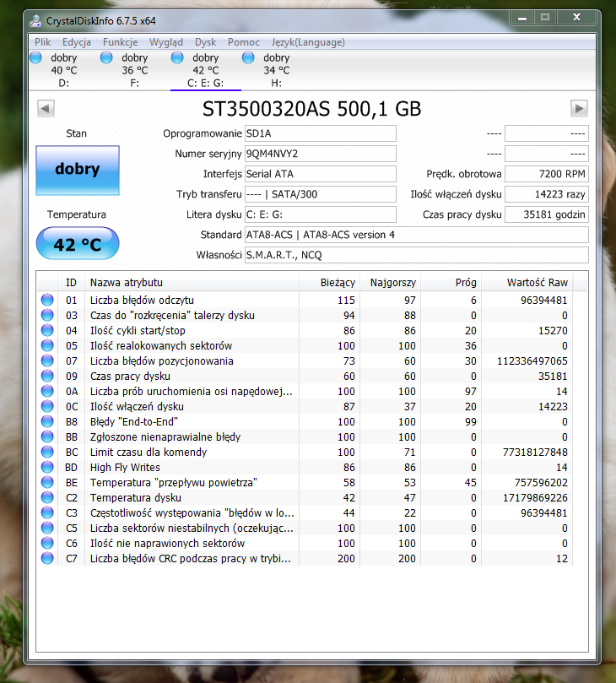Screen dimensions: 616x683
Task: Select the 'Ilość realokowanych sektorów' row
Action: click(305, 345)
